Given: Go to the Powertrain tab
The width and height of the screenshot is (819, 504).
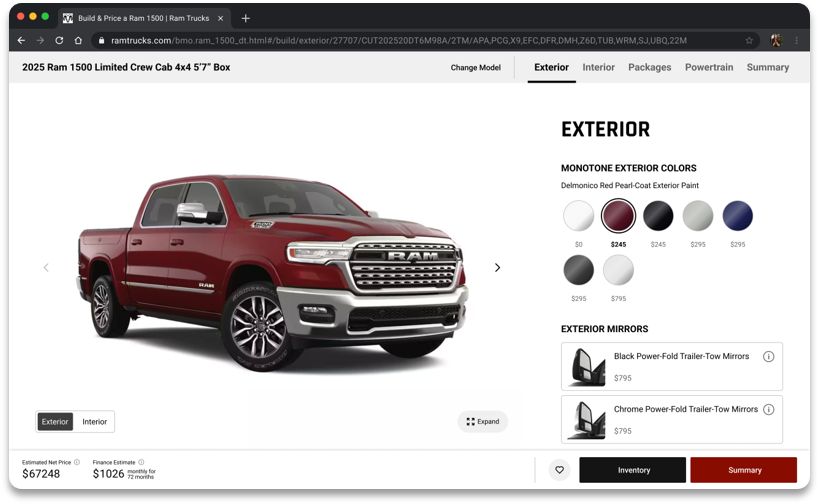Looking at the screenshot, I should (x=709, y=67).
